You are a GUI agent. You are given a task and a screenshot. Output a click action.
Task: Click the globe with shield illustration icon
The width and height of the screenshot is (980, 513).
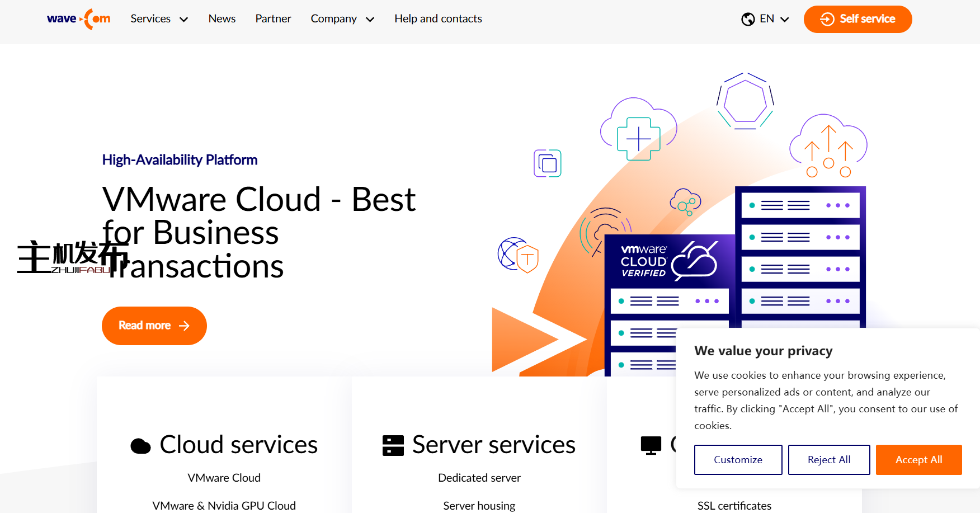click(517, 255)
